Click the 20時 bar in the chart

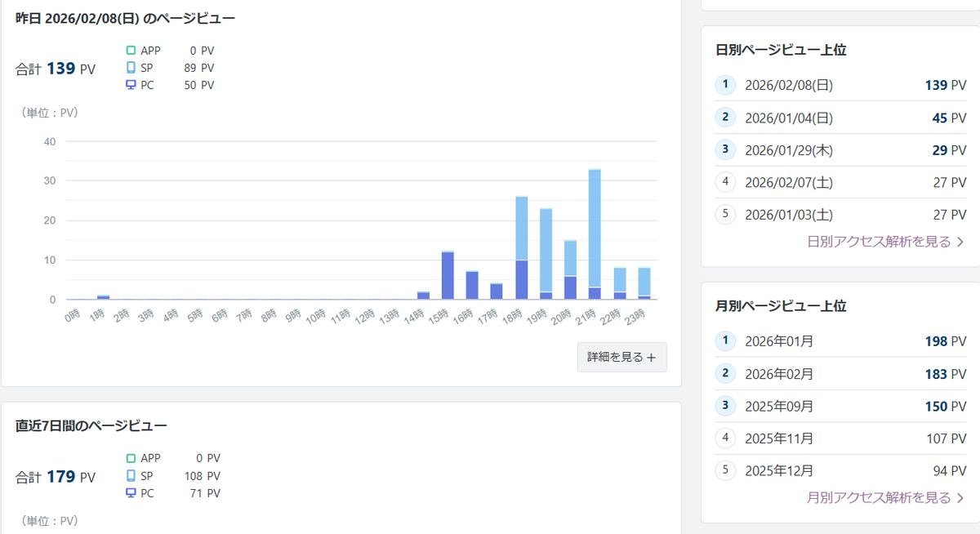pos(570,270)
